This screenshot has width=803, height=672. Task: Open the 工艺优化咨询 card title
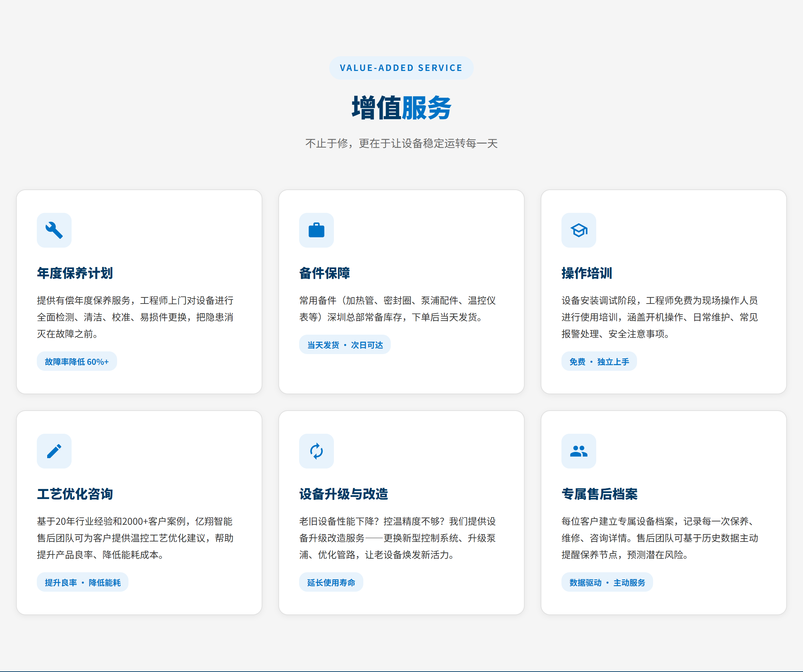[75, 494]
